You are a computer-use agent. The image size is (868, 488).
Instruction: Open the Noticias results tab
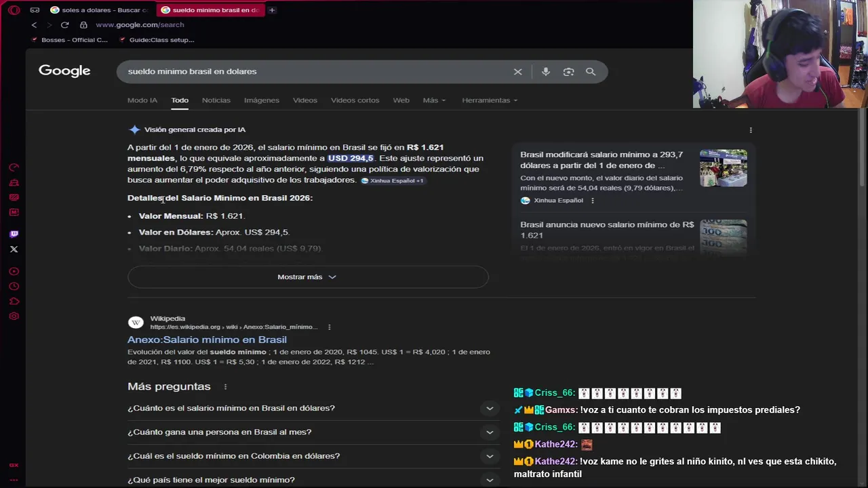coord(216,100)
